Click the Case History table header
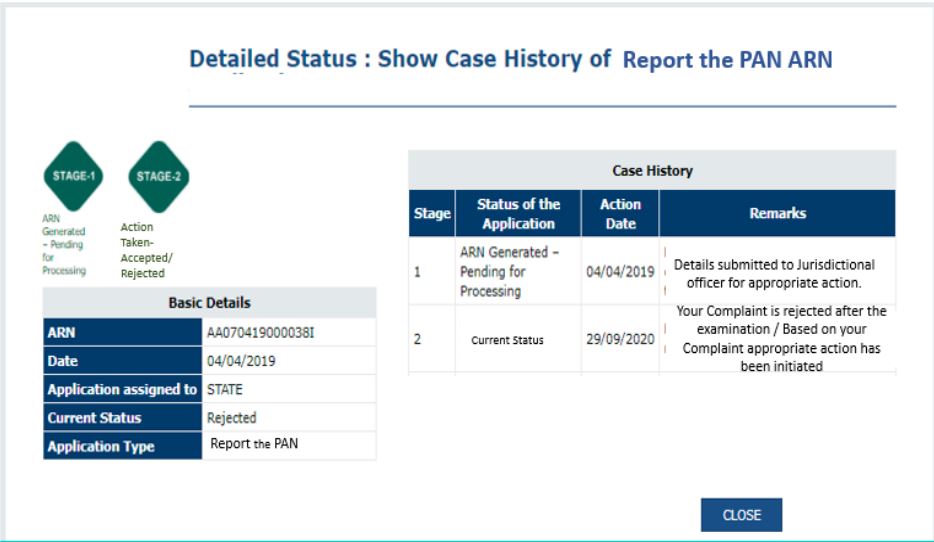Image resolution: width=934 pixels, height=542 pixels. (651, 171)
